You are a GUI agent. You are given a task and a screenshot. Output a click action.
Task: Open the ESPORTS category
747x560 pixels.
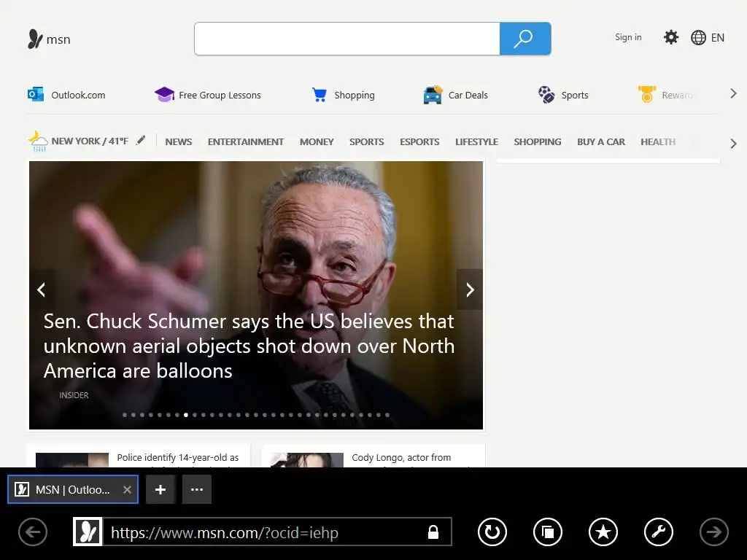[419, 142]
